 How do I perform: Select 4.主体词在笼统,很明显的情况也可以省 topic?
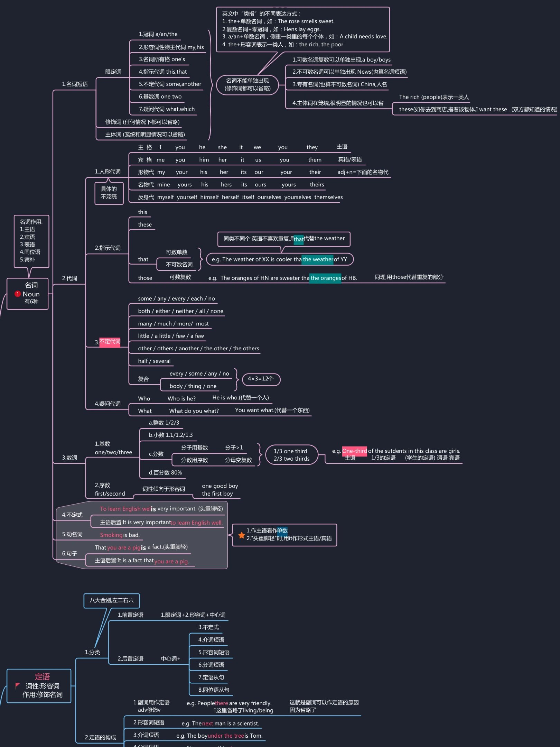(x=338, y=103)
